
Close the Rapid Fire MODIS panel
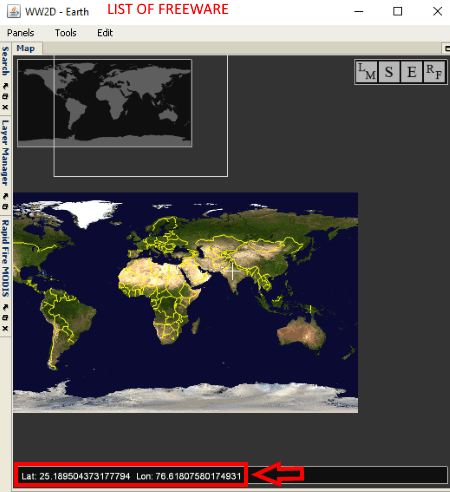pyautogui.click(x=5, y=328)
